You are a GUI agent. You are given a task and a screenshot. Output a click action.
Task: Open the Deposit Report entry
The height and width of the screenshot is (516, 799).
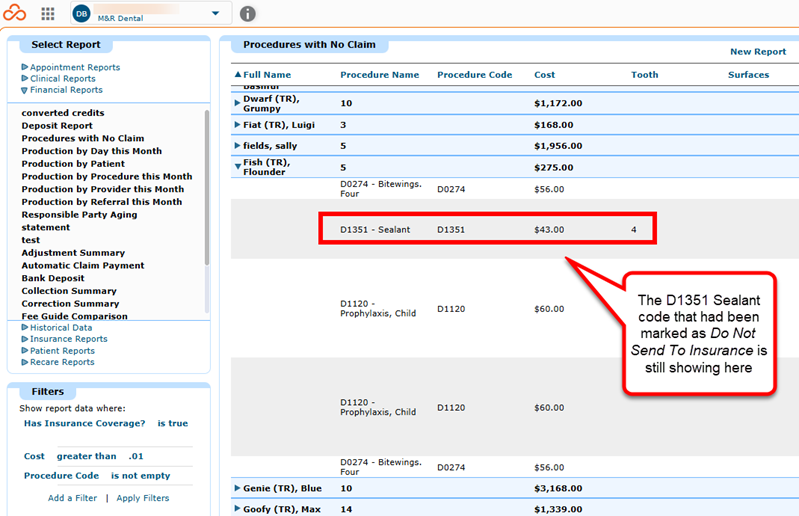point(57,125)
